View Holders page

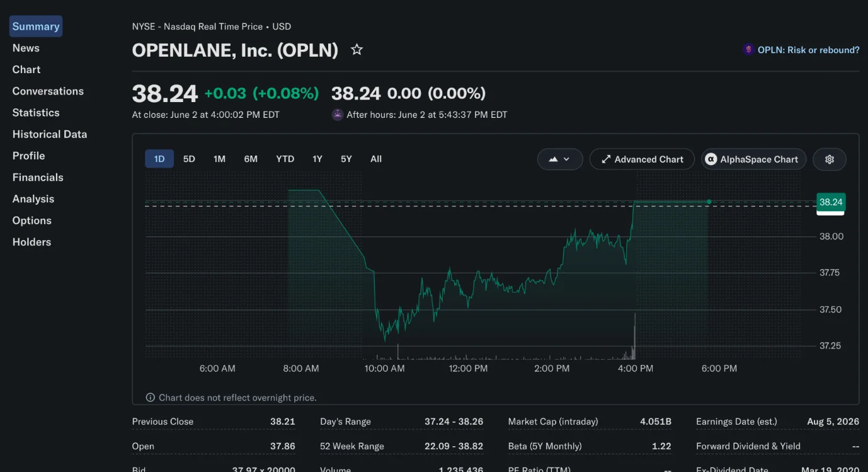click(31, 242)
